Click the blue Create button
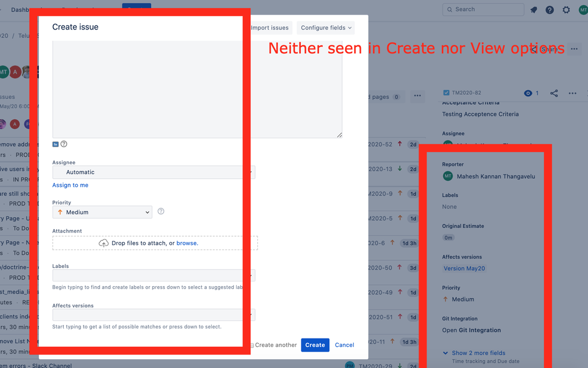The width and height of the screenshot is (588, 368). tap(315, 344)
